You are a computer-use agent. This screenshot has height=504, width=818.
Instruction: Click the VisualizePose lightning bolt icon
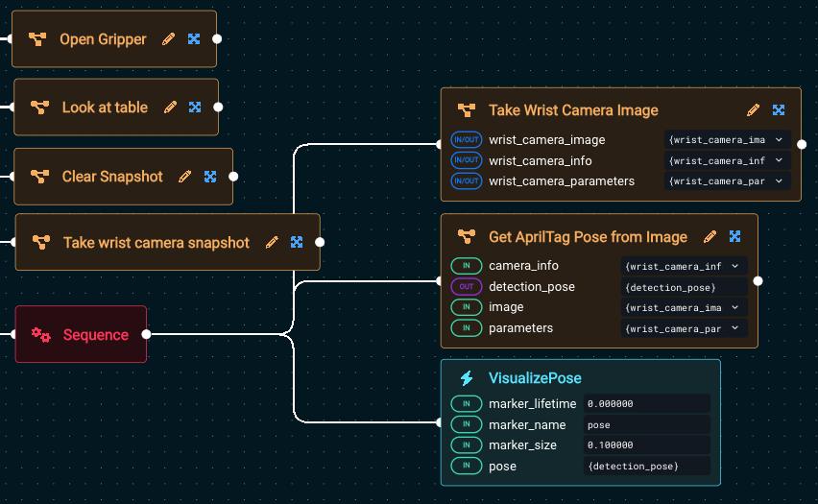[467, 377]
